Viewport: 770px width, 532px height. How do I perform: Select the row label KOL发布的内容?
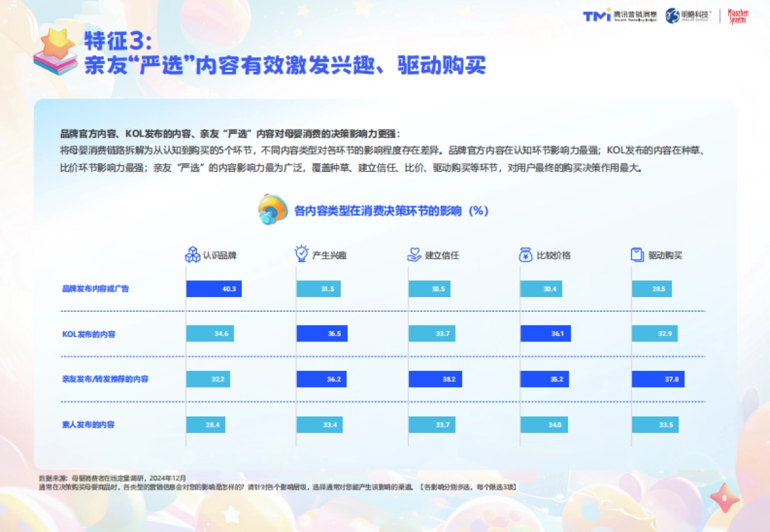click(88, 334)
